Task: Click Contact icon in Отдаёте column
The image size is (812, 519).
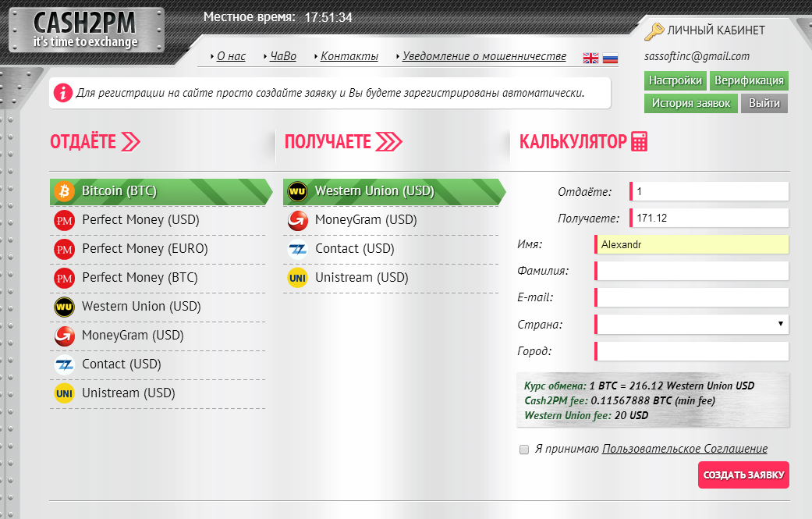Action: [64, 365]
